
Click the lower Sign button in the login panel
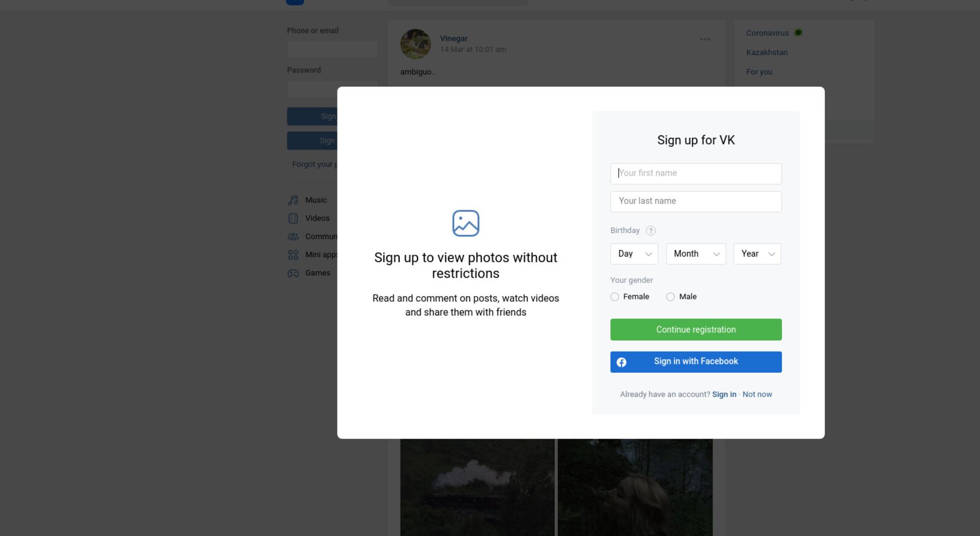(x=312, y=141)
